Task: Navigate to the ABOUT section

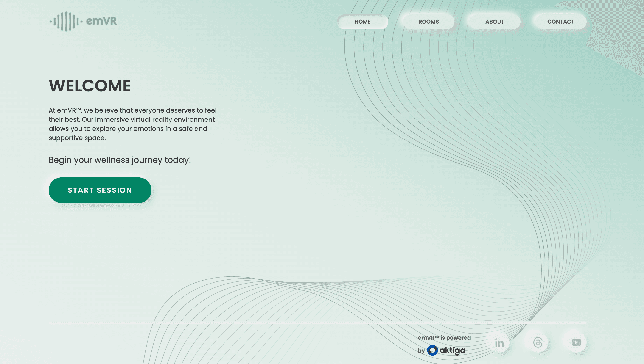Action: tap(494, 22)
